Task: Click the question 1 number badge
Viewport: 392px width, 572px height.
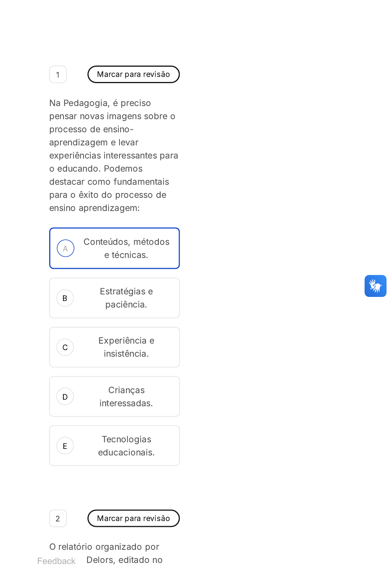Action: pyautogui.click(x=58, y=75)
